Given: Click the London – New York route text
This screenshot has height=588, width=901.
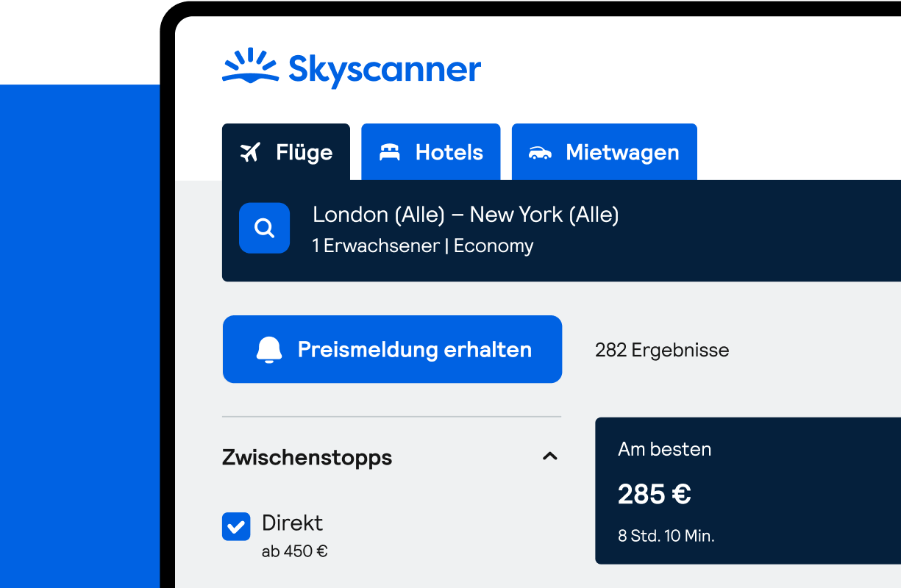Looking at the screenshot, I should pos(466,215).
